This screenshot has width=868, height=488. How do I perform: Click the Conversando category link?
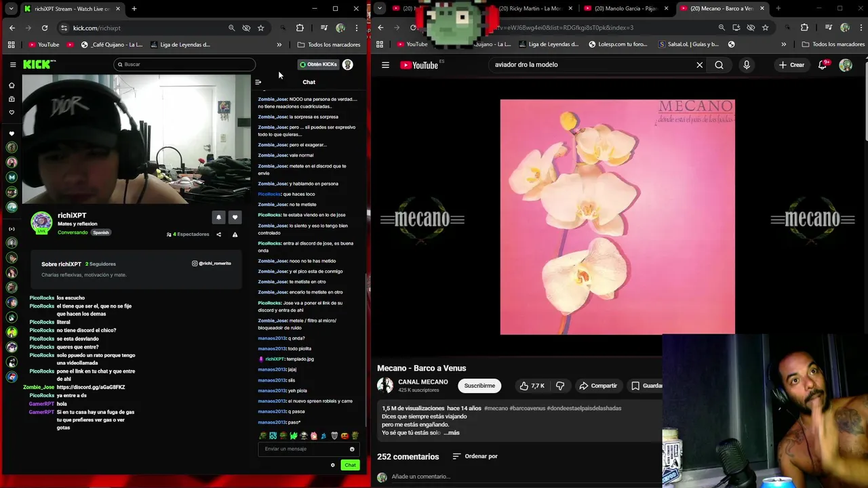[73, 232]
